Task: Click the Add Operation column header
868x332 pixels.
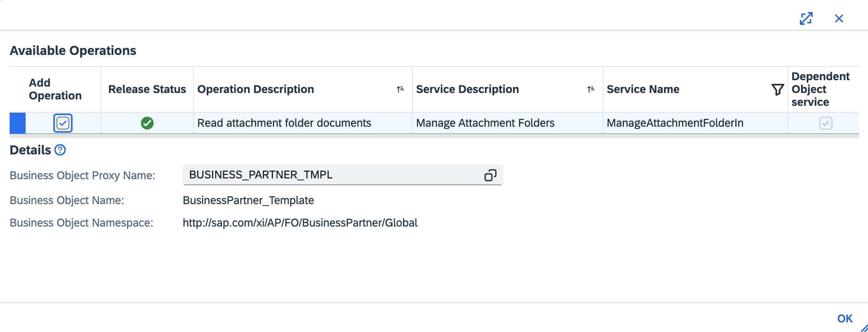Action: click(55, 89)
